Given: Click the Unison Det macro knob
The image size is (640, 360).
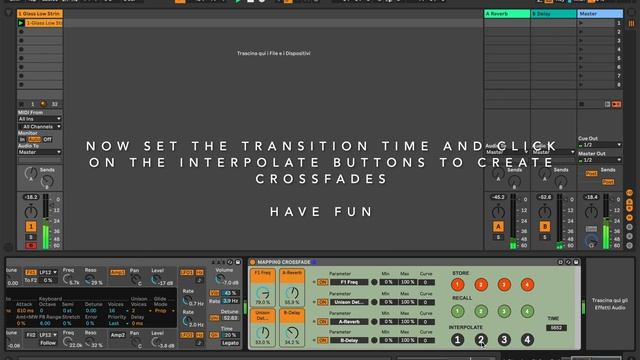Looking at the screenshot, I should (x=262, y=333).
